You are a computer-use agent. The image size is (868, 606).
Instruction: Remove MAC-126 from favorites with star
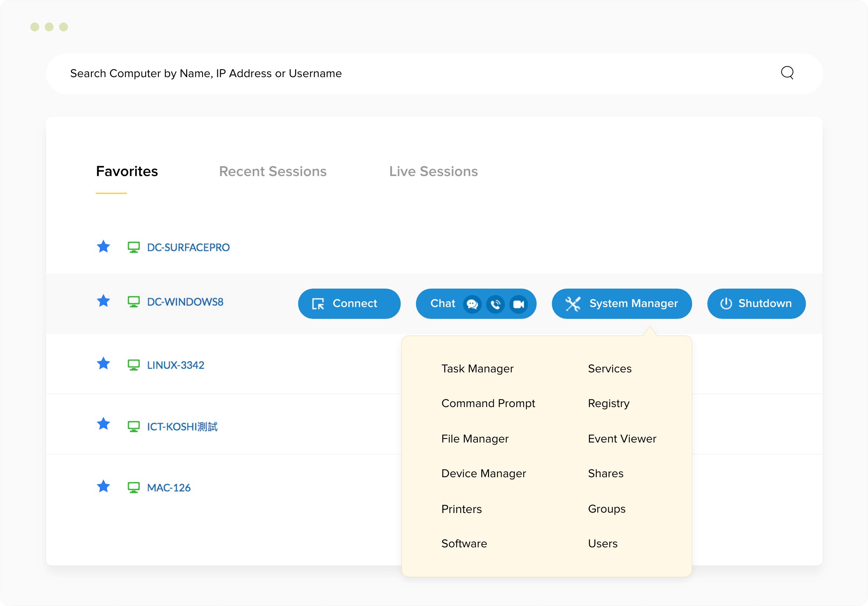pos(103,487)
